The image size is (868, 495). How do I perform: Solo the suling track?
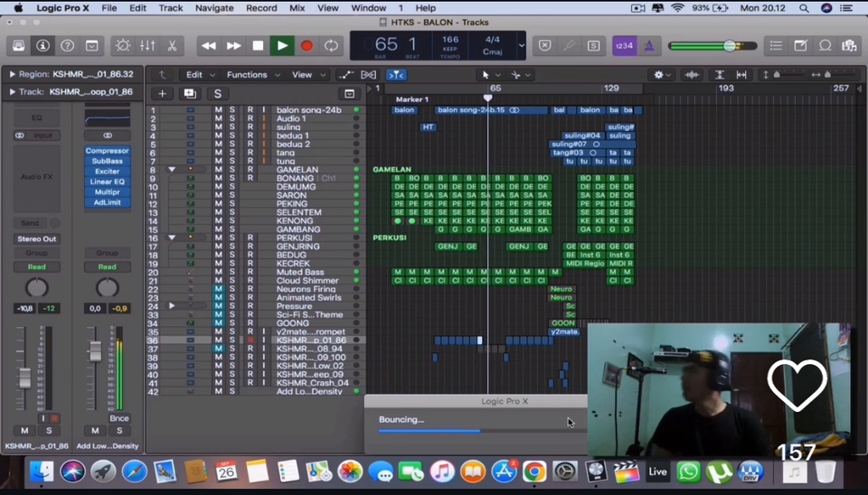pos(232,127)
